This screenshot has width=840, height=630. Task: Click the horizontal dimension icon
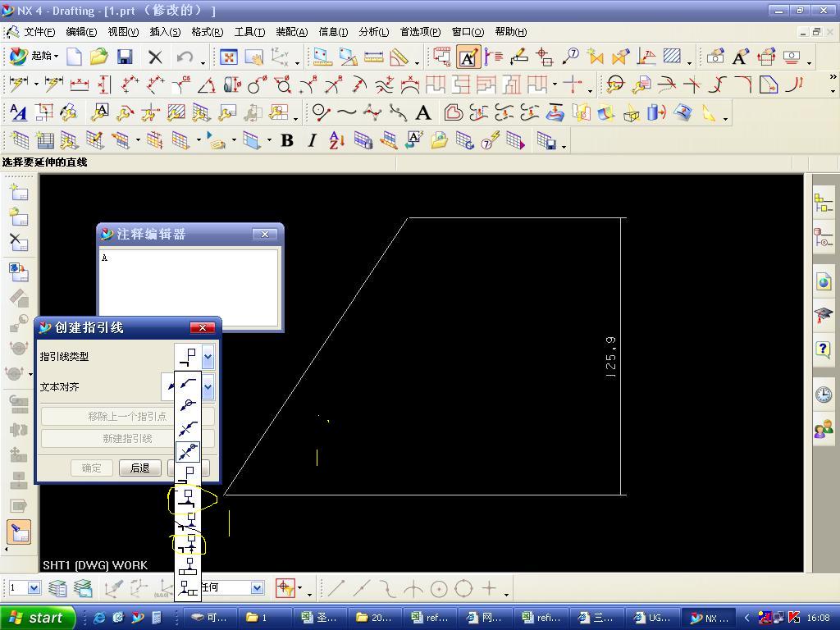pyautogui.click(x=80, y=84)
